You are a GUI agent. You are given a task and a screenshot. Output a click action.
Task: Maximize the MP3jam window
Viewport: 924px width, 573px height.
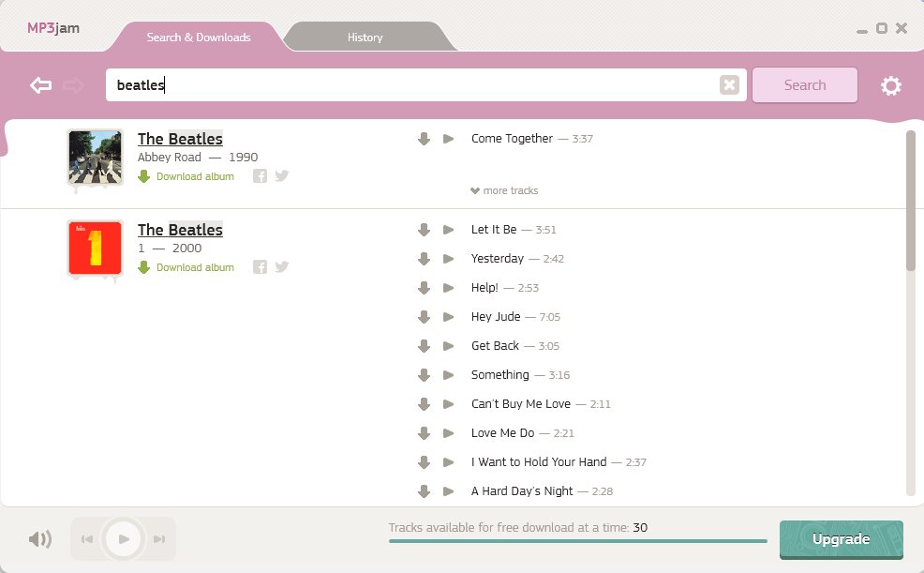pos(882,28)
